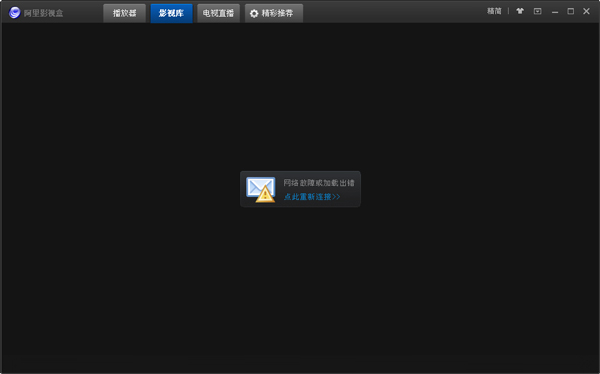Click the 阿里影视盒 title text
This screenshot has height=374, width=600.
coord(43,13)
